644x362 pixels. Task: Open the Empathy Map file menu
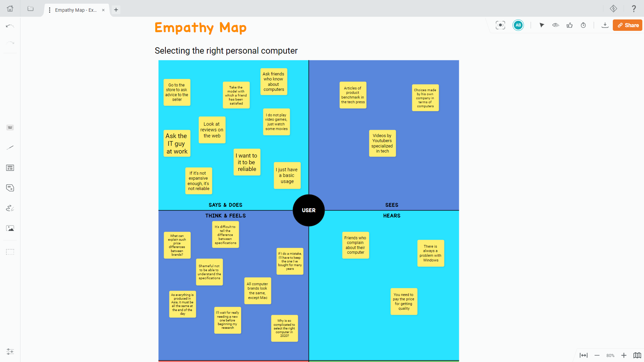pyautogui.click(x=50, y=10)
